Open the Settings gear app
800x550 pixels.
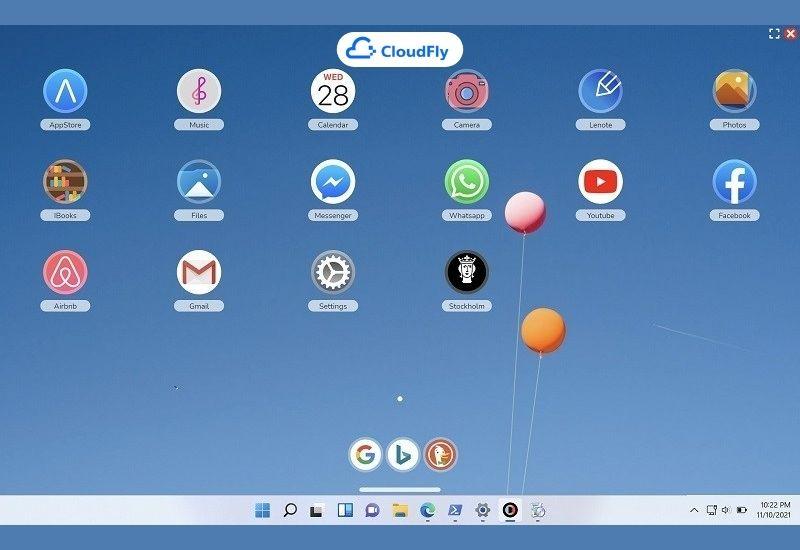click(x=333, y=272)
